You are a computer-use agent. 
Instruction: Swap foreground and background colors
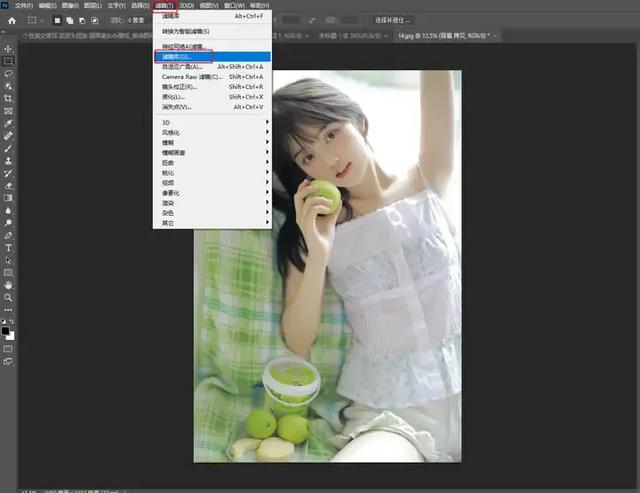(11, 322)
